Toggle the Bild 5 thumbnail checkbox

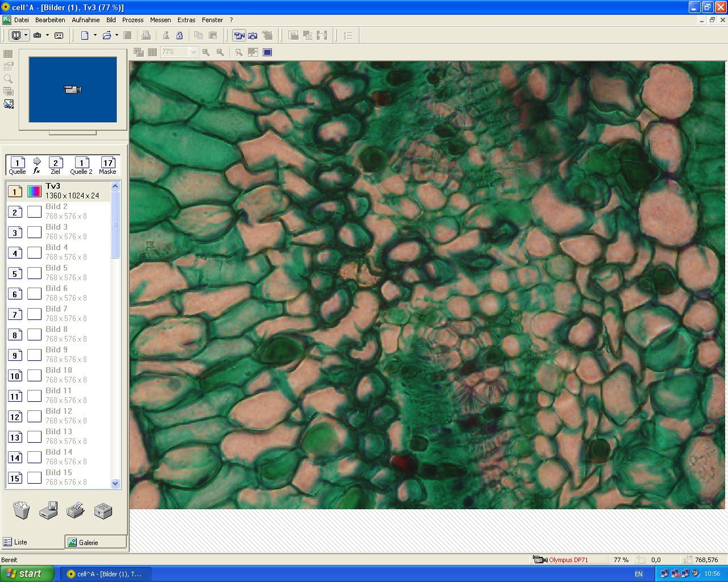(35, 273)
